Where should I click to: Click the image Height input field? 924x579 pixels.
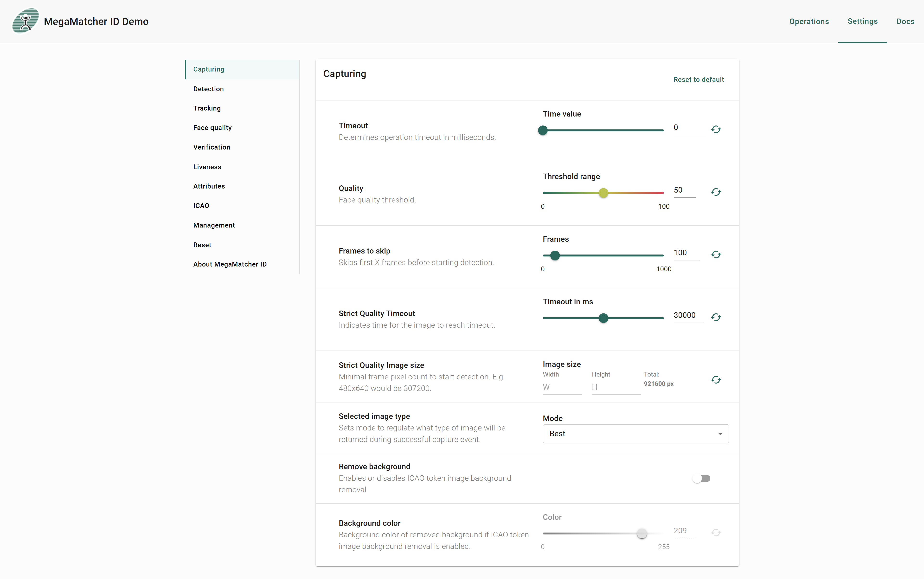(616, 387)
